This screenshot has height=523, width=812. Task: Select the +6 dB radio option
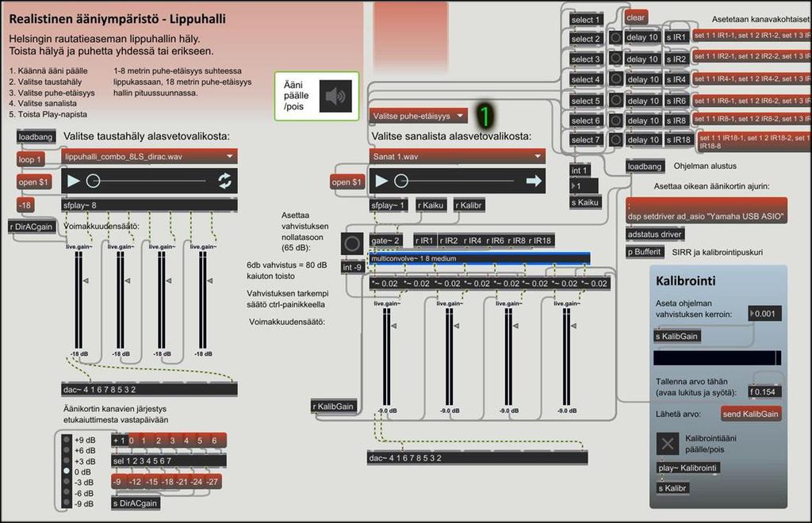(x=67, y=449)
